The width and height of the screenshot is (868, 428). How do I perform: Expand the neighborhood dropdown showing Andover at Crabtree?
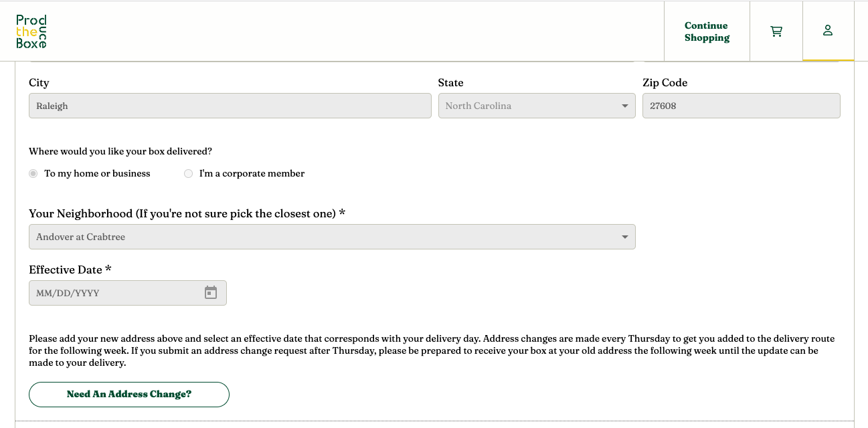(332, 237)
